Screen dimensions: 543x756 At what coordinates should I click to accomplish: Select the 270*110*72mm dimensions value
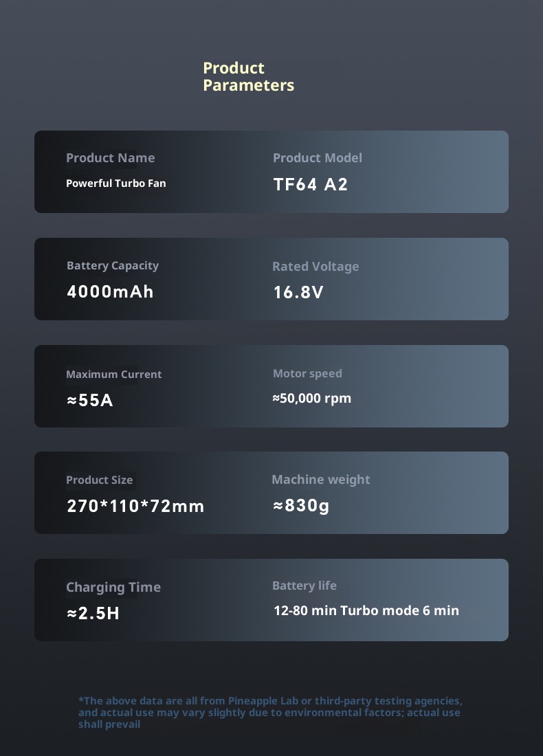point(135,507)
